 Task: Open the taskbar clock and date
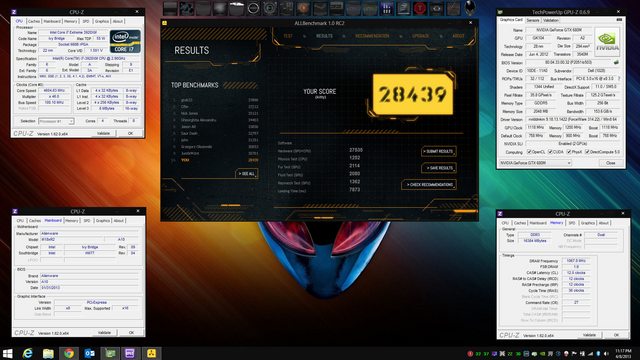click(623, 353)
